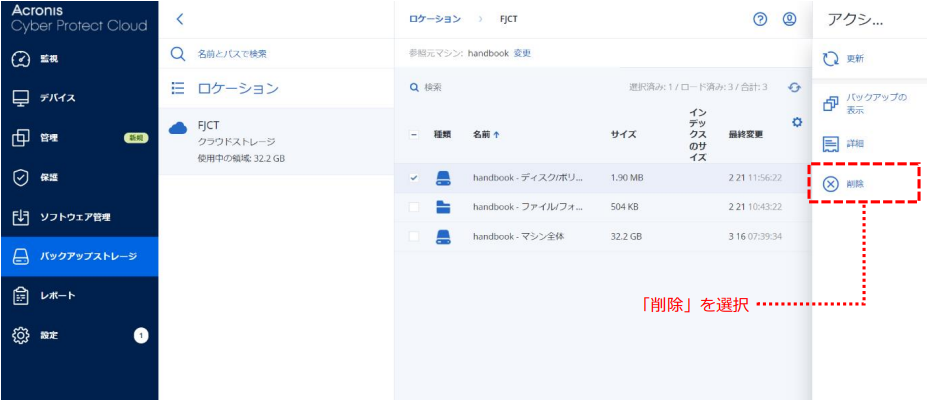927x401 pixels.
Task: Collapse the location panel with back chevron
Action: click(179, 19)
